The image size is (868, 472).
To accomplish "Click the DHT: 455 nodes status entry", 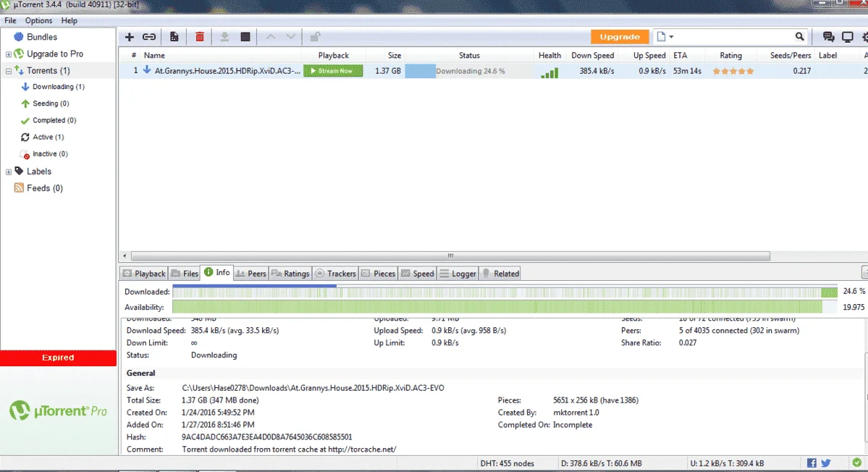I will 507,463.
